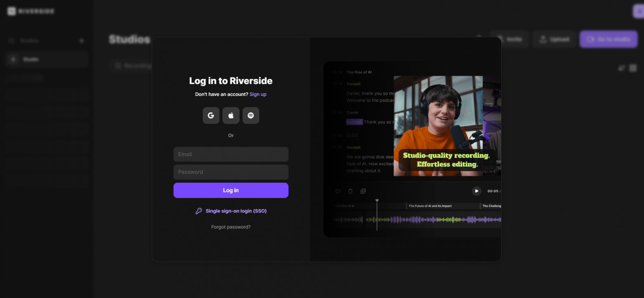Focus the Email input field
644x298 pixels.
point(231,154)
